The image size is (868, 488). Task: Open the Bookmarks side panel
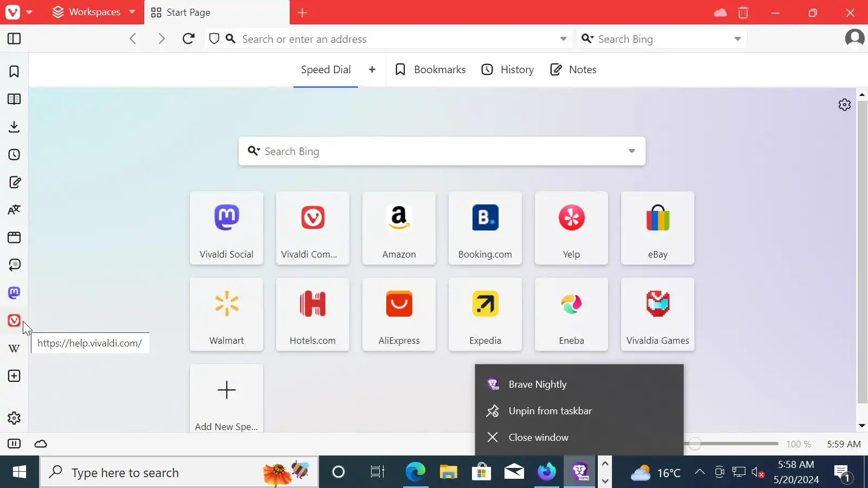click(14, 72)
